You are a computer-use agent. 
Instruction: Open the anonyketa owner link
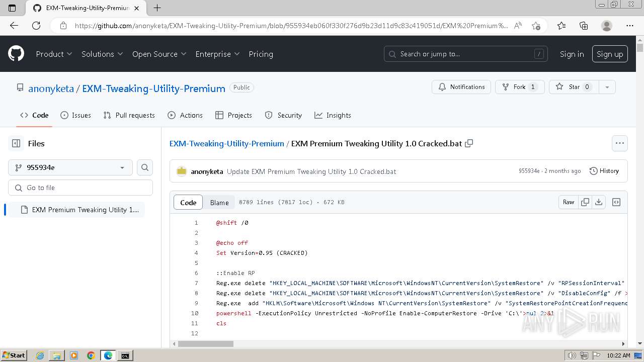tap(51, 88)
